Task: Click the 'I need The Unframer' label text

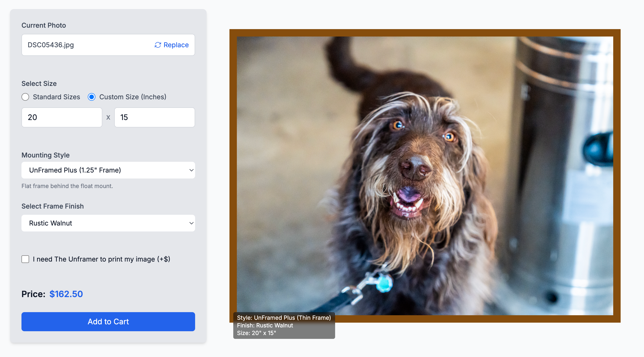Action: [102, 259]
